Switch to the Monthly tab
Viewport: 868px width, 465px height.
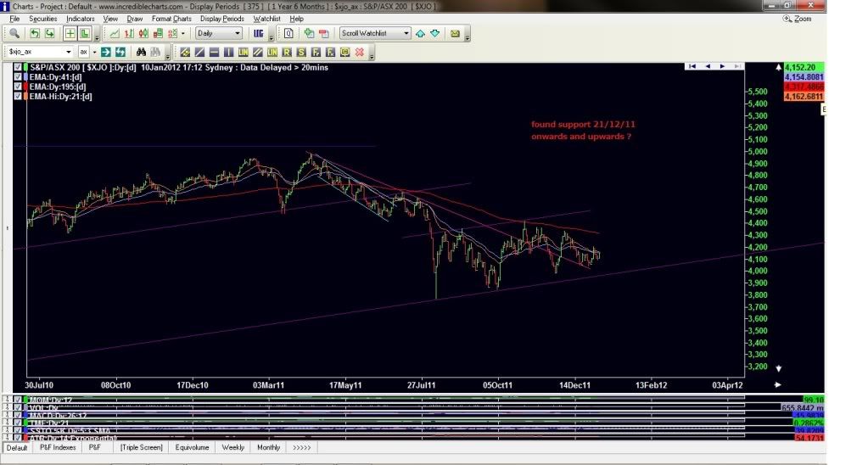pos(268,447)
